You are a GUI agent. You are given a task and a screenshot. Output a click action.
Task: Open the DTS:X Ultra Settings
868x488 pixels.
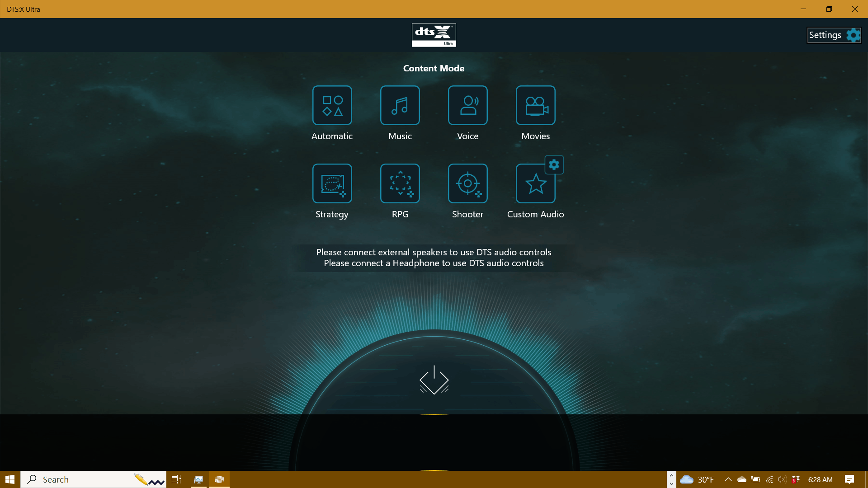pos(834,34)
